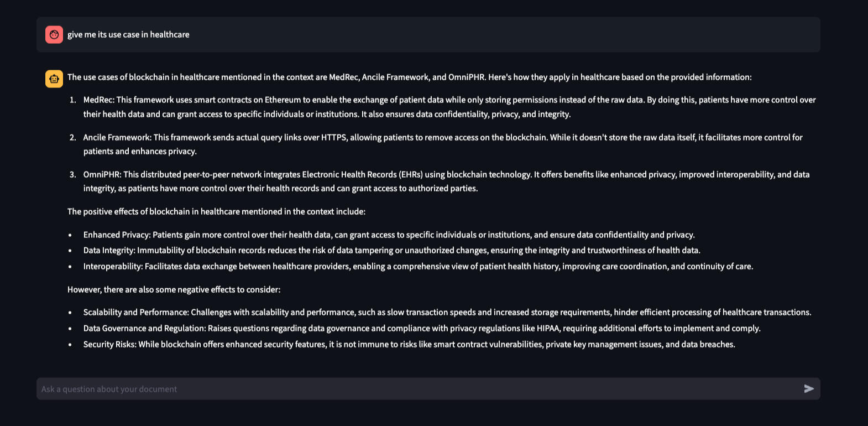Click the assistant robot avatar icon

[54, 79]
